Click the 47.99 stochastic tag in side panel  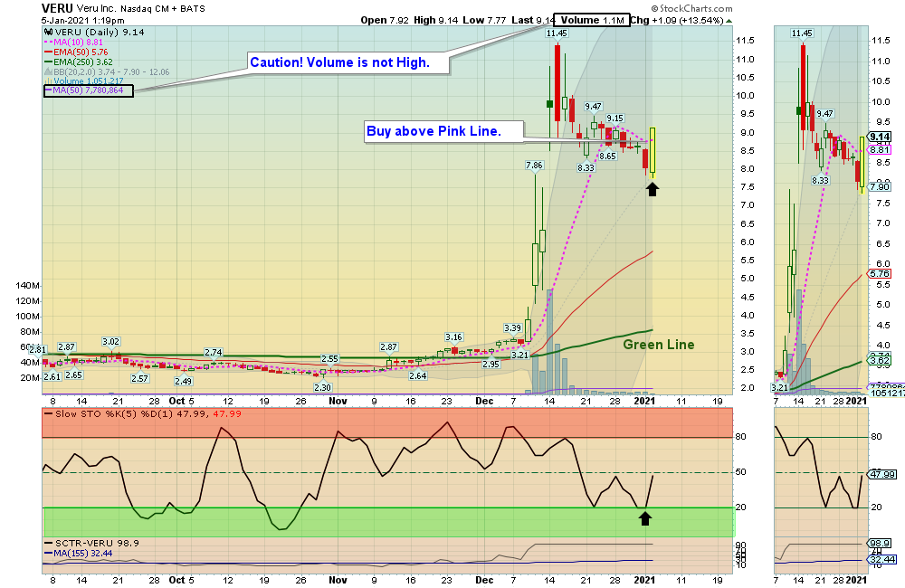(882, 474)
